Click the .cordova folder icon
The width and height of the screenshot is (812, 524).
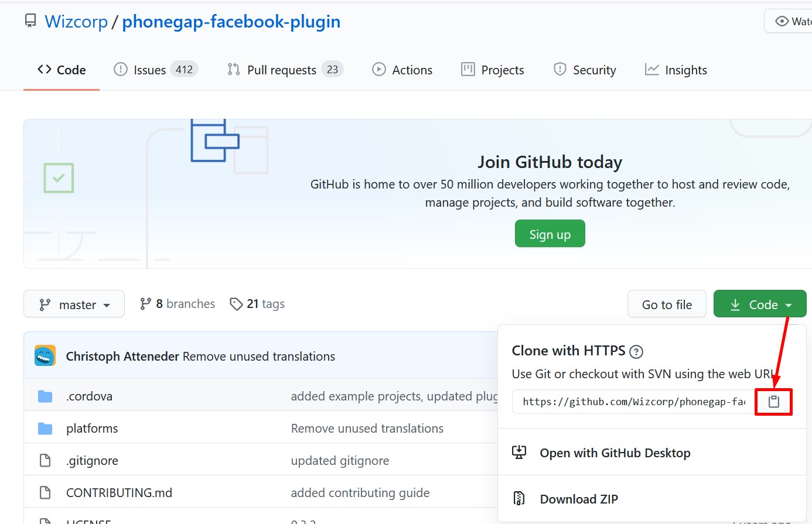[45, 396]
